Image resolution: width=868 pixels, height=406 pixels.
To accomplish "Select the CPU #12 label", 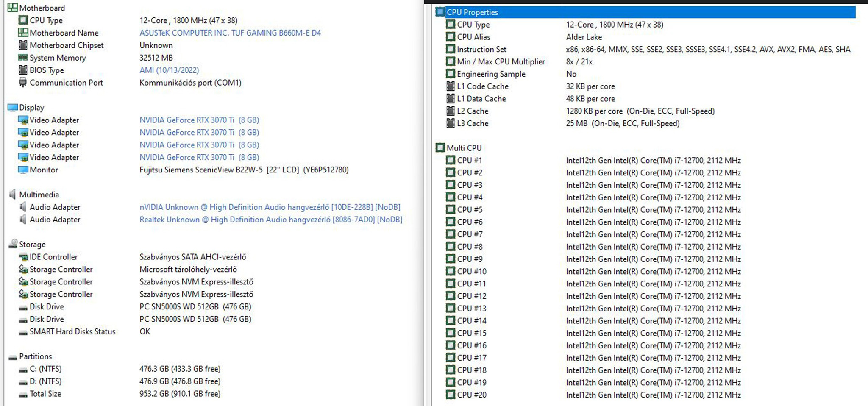I will click(472, 296).
